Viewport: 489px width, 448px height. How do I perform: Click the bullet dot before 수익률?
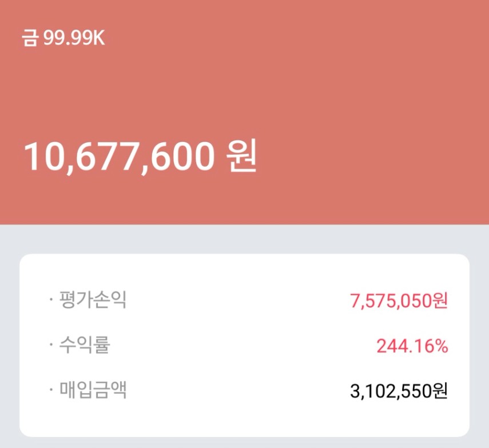pyautogui.click(x=51, y=346)
